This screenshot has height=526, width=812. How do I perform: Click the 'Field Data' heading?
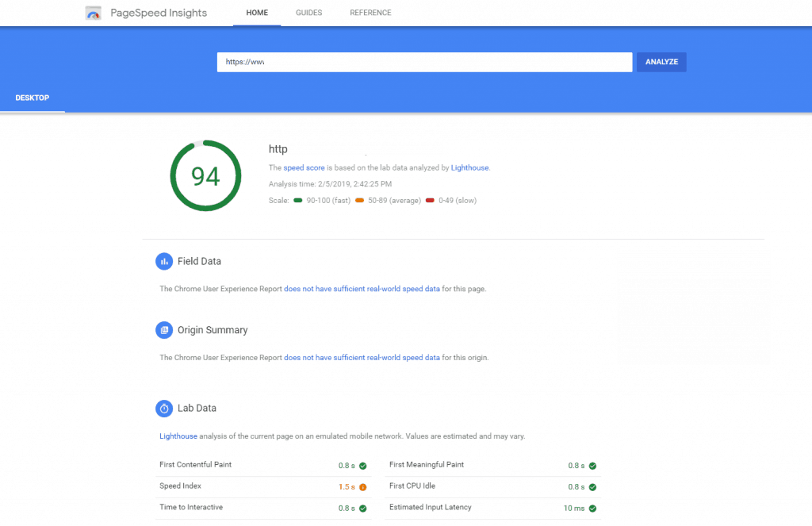coord(199,261)
